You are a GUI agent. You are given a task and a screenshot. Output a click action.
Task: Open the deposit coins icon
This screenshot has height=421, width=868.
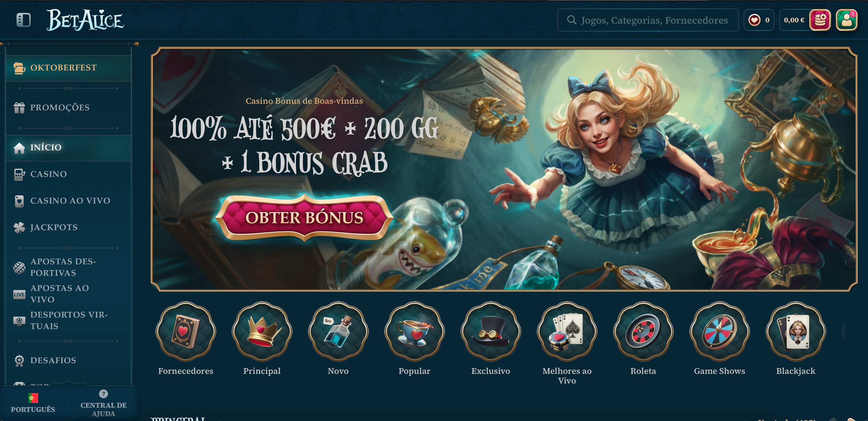tap(820, 20)
